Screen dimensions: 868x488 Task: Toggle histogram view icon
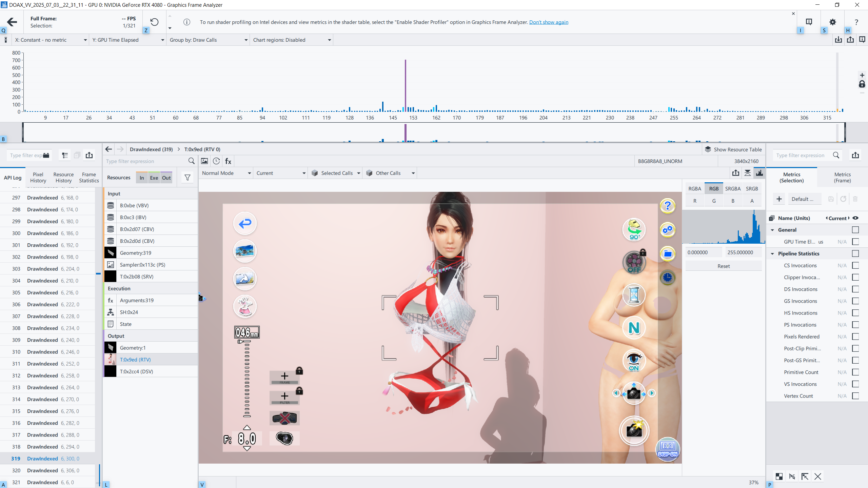(x=759, y=173)
